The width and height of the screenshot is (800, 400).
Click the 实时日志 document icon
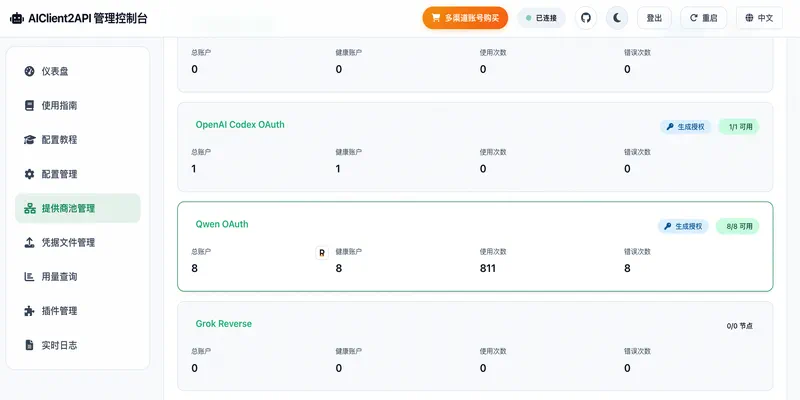coord(30,345)
